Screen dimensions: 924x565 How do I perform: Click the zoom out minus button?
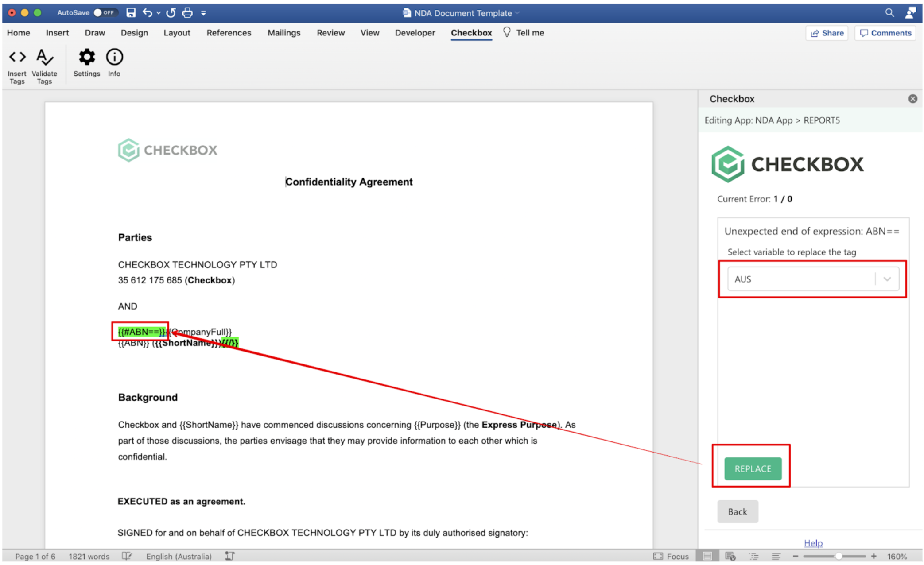[796, 556]
